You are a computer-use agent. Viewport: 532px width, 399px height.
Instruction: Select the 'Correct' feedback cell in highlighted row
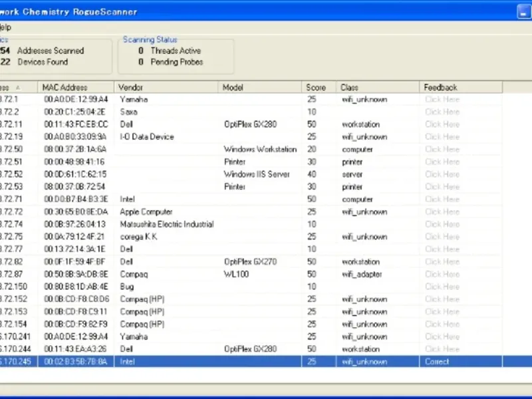click(437, 362)
